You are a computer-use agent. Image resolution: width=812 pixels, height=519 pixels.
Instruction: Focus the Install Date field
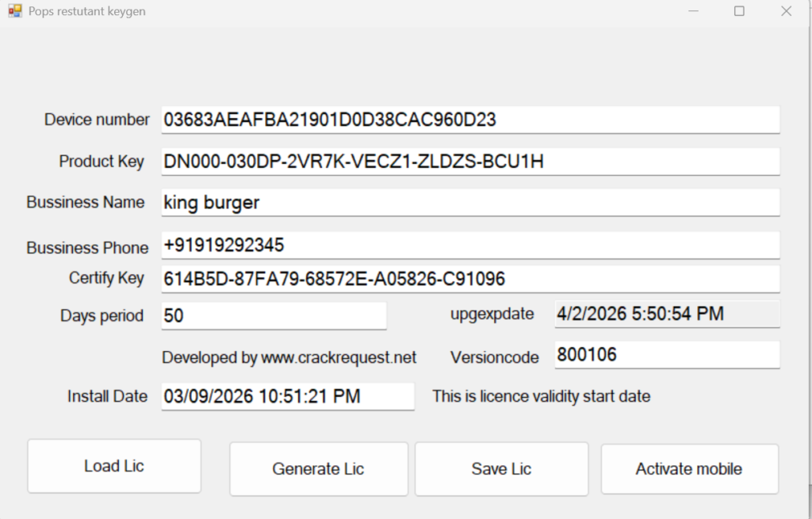click(x=288, y=396)
